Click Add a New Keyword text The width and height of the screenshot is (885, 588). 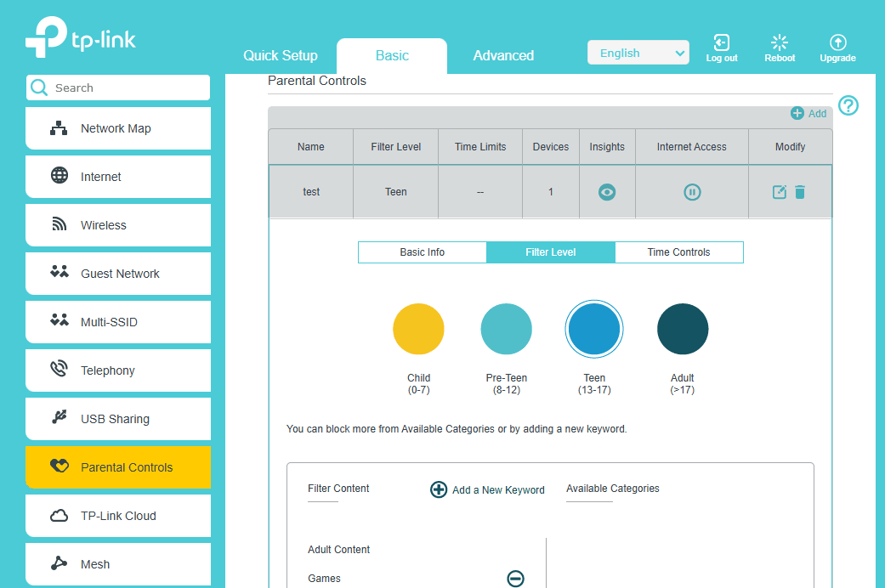click(498, 489)
